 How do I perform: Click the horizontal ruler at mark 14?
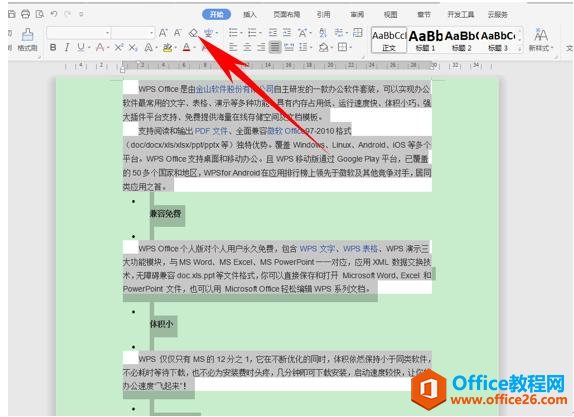pyautogui.click(x=268, y=65)
